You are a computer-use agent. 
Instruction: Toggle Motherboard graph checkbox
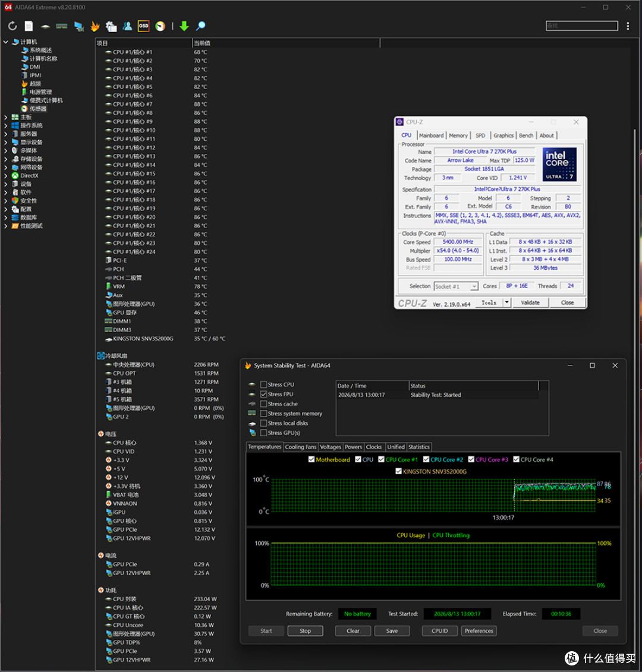tap(311, 459)
